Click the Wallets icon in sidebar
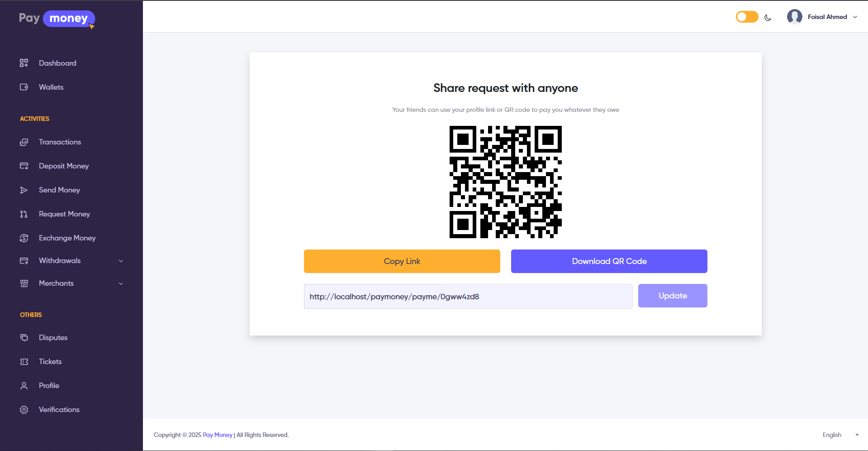Viewport: 868px width, 451px height. 24,87
